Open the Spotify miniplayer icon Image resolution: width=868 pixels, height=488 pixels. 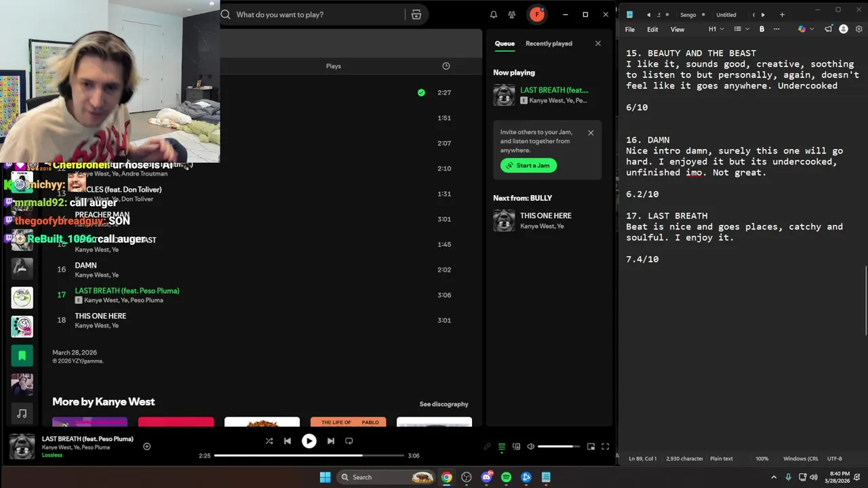pos(591,446)
